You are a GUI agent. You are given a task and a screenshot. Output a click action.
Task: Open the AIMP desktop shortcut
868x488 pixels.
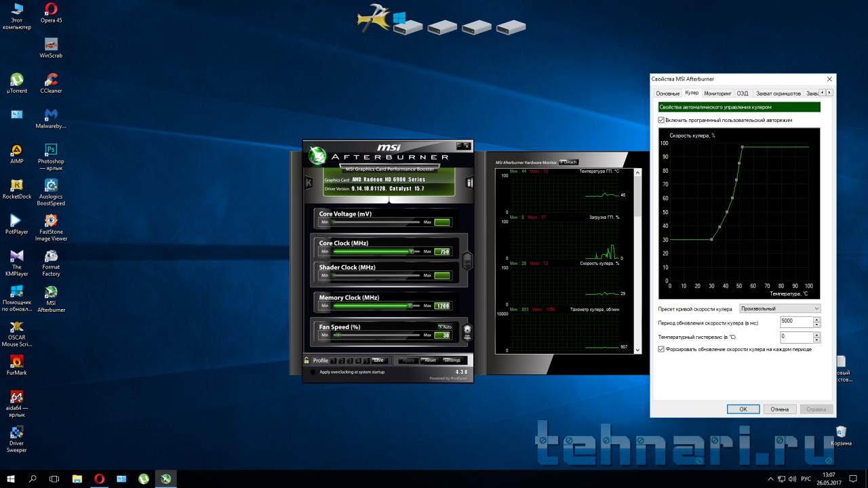pyautogui.click(x=17, y=154)
